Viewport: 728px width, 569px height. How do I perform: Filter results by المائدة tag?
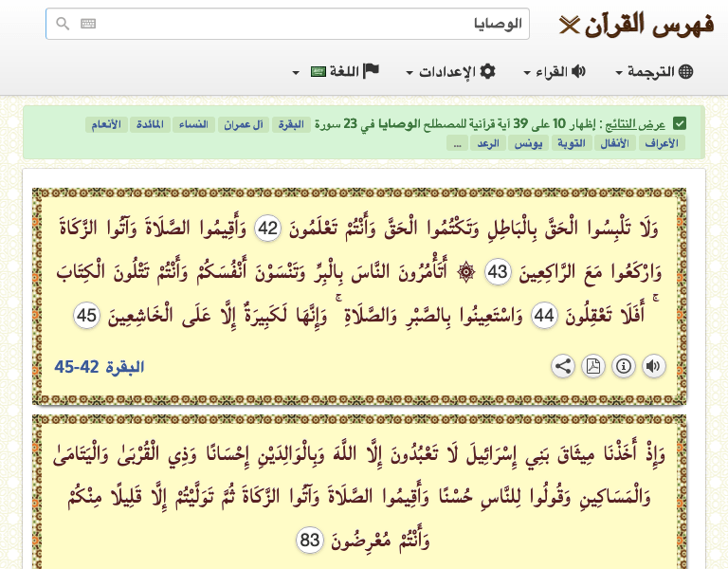point(150,124)
